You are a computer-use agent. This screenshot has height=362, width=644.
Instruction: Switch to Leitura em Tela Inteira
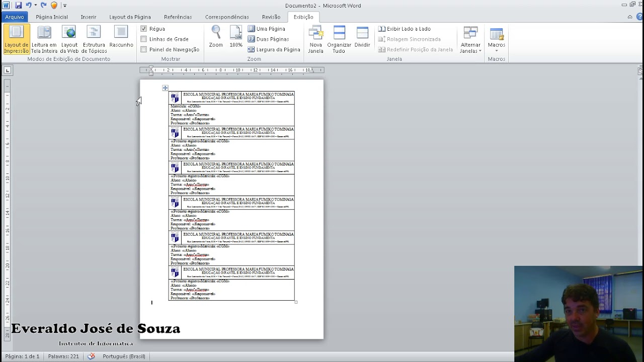pos(44,39)
